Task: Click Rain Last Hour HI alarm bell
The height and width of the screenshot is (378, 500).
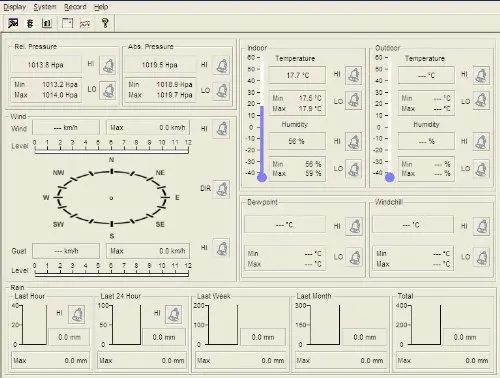Action: pos(77,314)
